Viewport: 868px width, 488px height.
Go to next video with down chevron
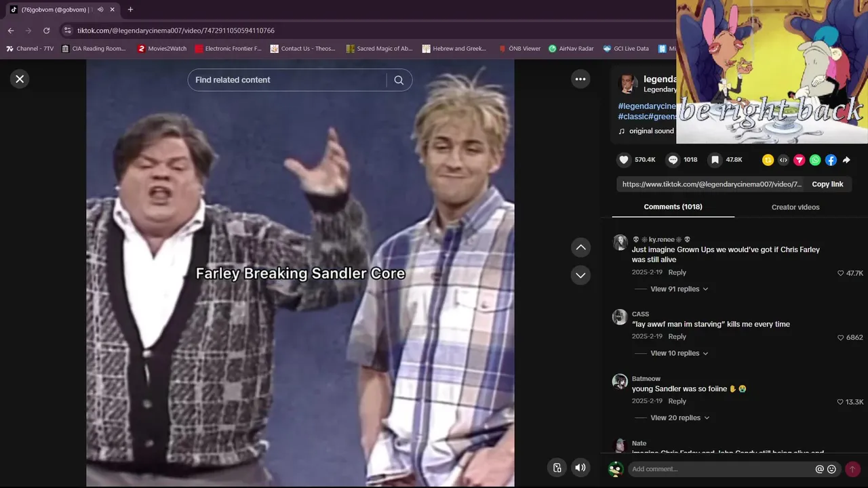pos(580,275)
